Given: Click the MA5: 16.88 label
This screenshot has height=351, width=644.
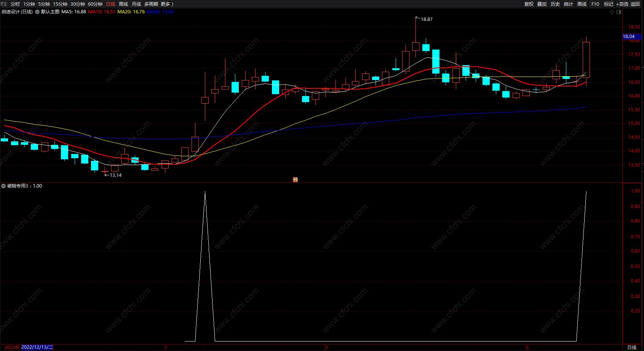Looking at the screenshot, I should click(74, 12).
